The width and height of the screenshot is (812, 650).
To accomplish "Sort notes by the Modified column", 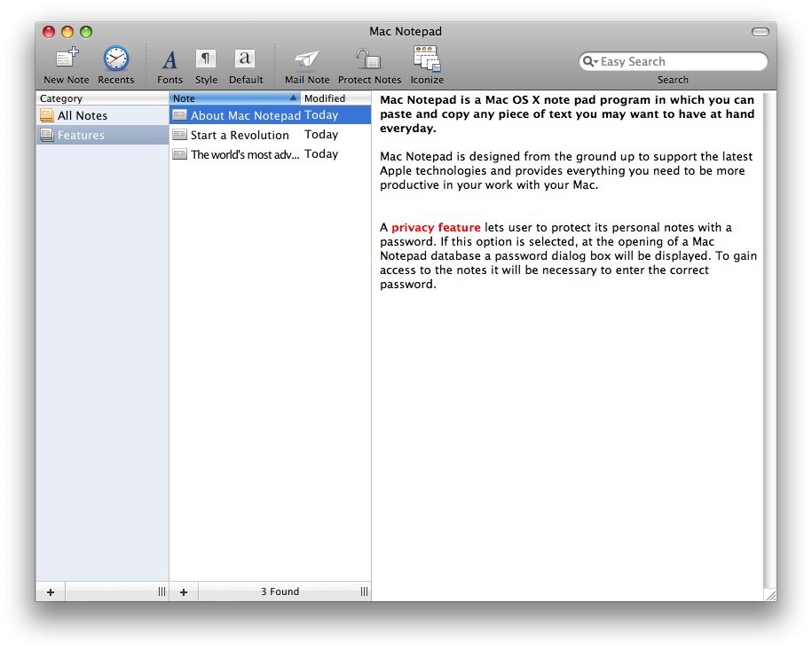I will [x=335, y=98].
